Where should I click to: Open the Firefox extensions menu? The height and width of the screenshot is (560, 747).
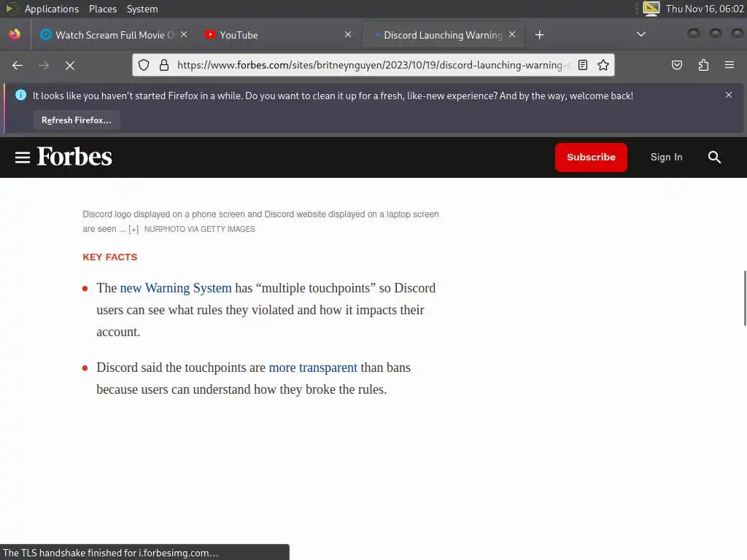[x=703, y=65]
